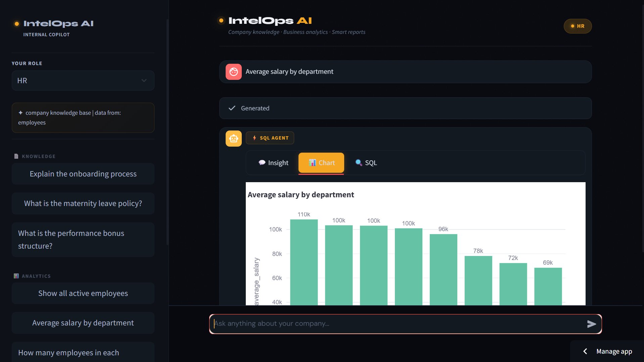Viewport: 644px width, 362px height.
Task: Click the bar chart icon beside Analytics heading
Action: (x=15, y=276)
